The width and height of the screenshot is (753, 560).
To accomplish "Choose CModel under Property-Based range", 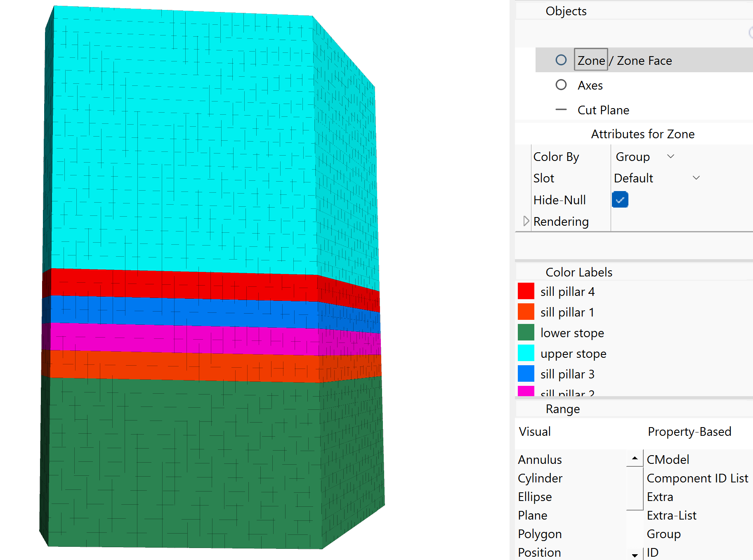I will (x=668, y=460).
